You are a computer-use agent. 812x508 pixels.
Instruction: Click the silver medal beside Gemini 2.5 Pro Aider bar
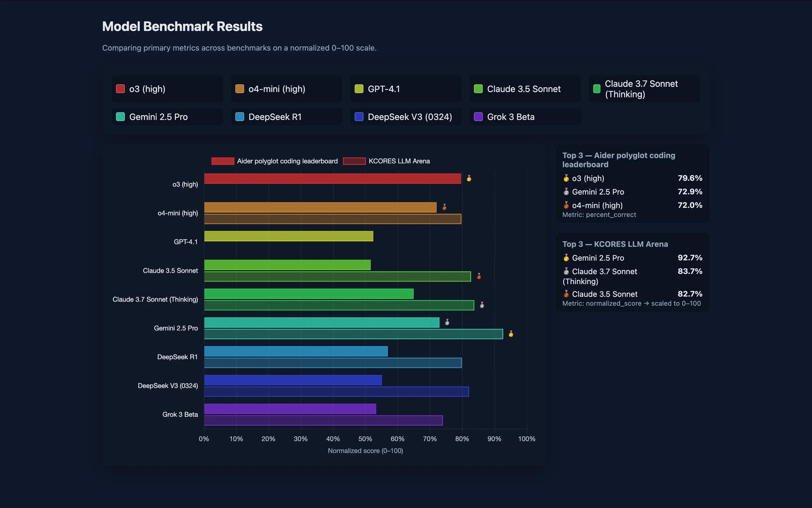(x=447, y=322)
